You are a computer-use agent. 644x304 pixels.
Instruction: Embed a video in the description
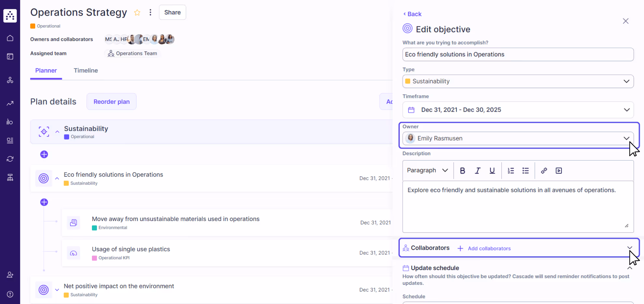coord(559,170)
